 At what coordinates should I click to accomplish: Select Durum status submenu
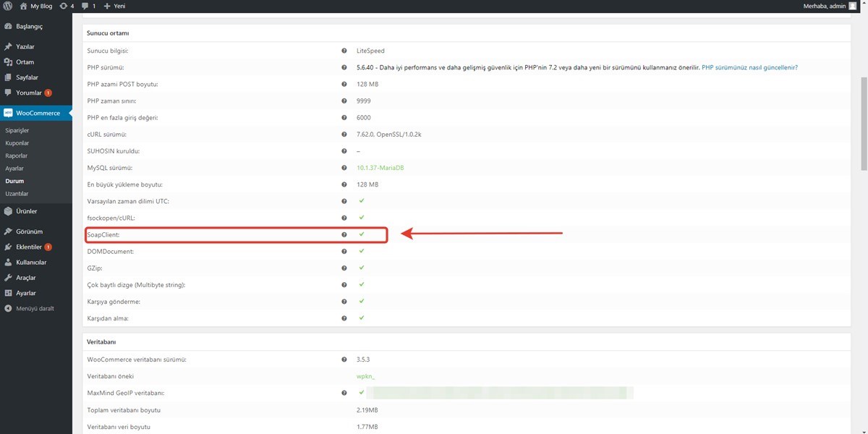tap(14, 181)
